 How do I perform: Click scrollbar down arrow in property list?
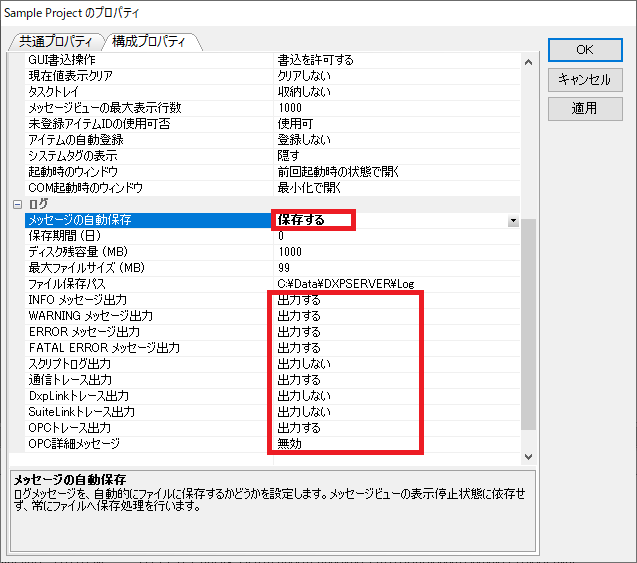tap(529, 456)
